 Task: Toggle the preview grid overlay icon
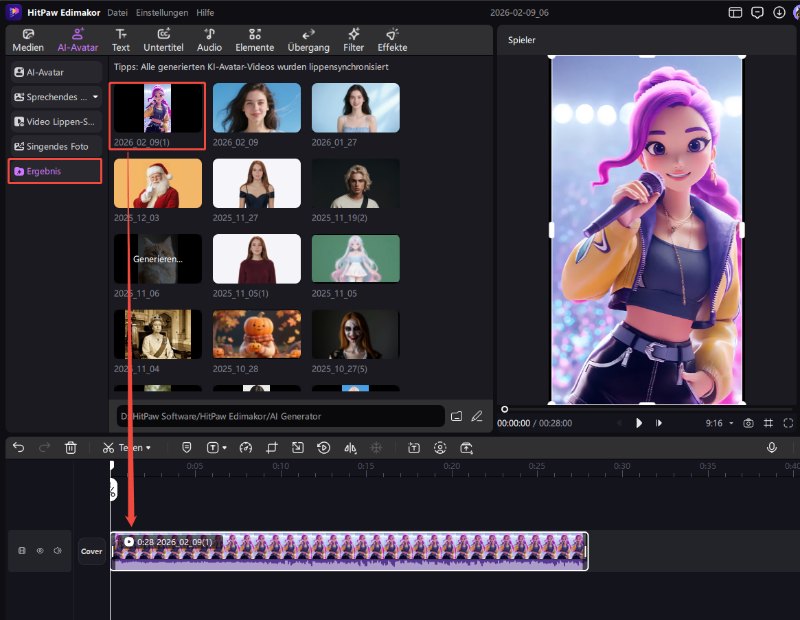tap(768, 423)
